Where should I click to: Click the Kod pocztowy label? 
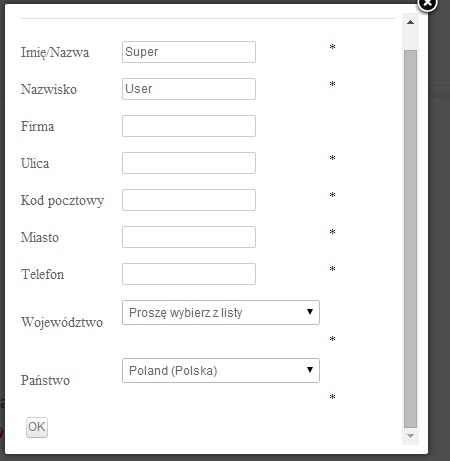click(x=62, y=201)
